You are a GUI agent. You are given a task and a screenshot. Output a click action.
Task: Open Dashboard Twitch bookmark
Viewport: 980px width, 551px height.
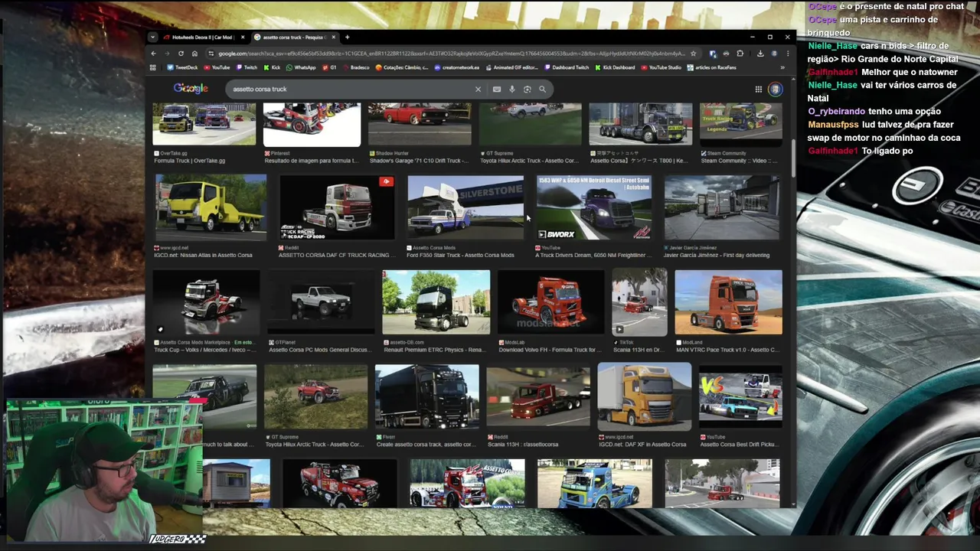[x=567, y=67]
